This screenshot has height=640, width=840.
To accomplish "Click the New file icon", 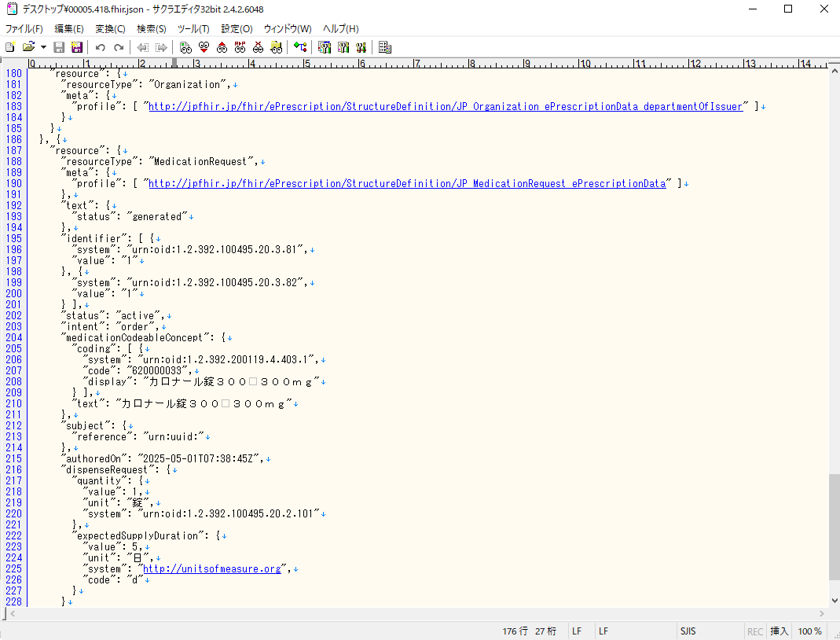I will (10, 47).
